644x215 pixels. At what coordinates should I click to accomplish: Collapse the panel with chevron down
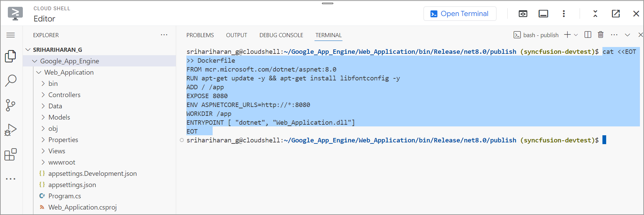pos(627,35)
